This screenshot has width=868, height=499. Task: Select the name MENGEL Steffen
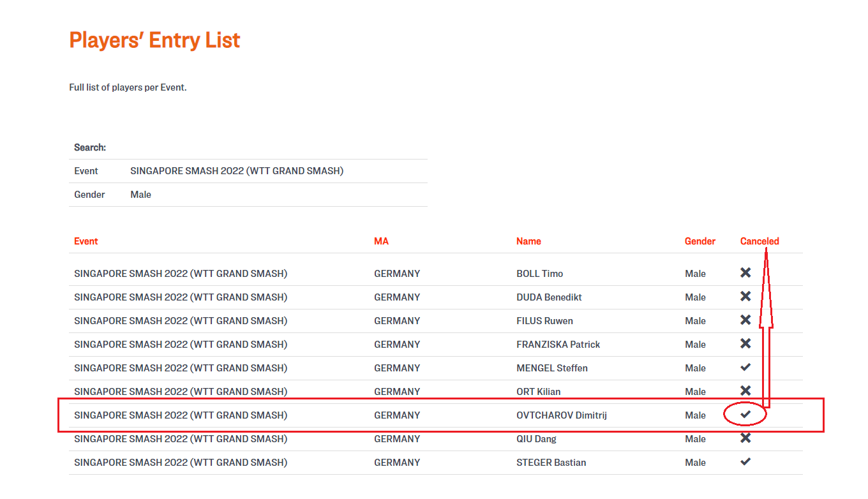[552, 368]
